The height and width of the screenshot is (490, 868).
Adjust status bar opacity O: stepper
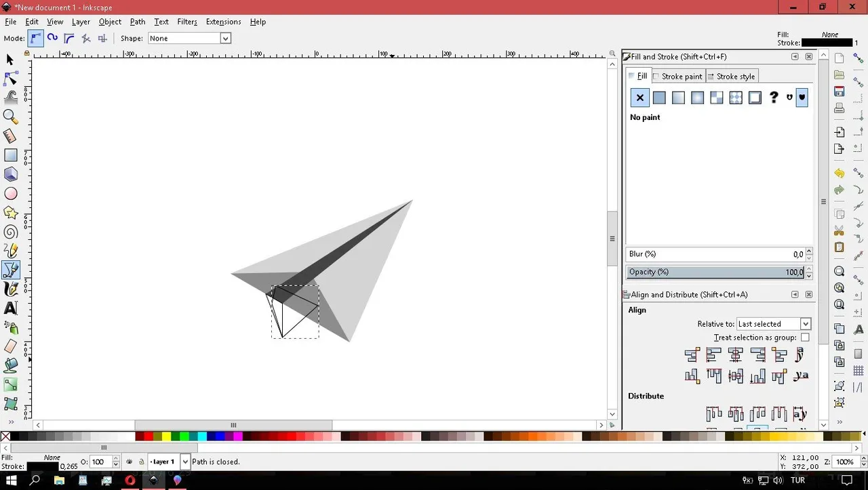click(116, 462)
